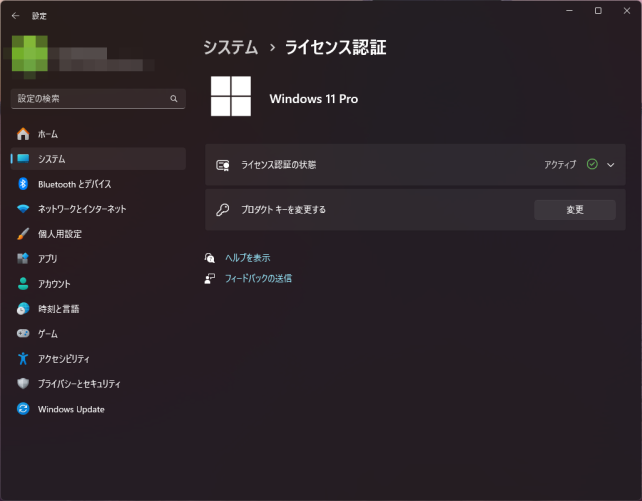Expand the ライセンス認証の状態 chevron

point(610,165)
